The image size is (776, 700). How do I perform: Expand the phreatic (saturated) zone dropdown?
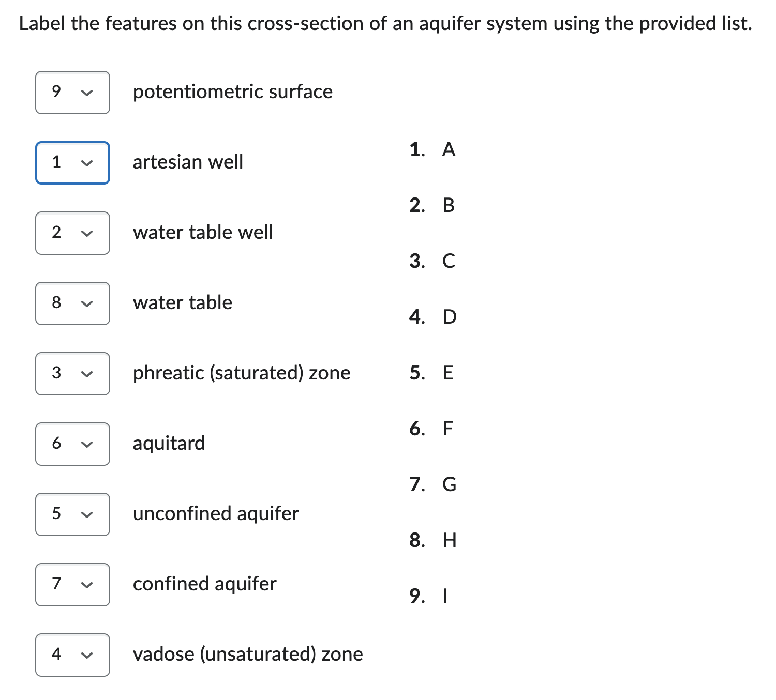[72, 374]
